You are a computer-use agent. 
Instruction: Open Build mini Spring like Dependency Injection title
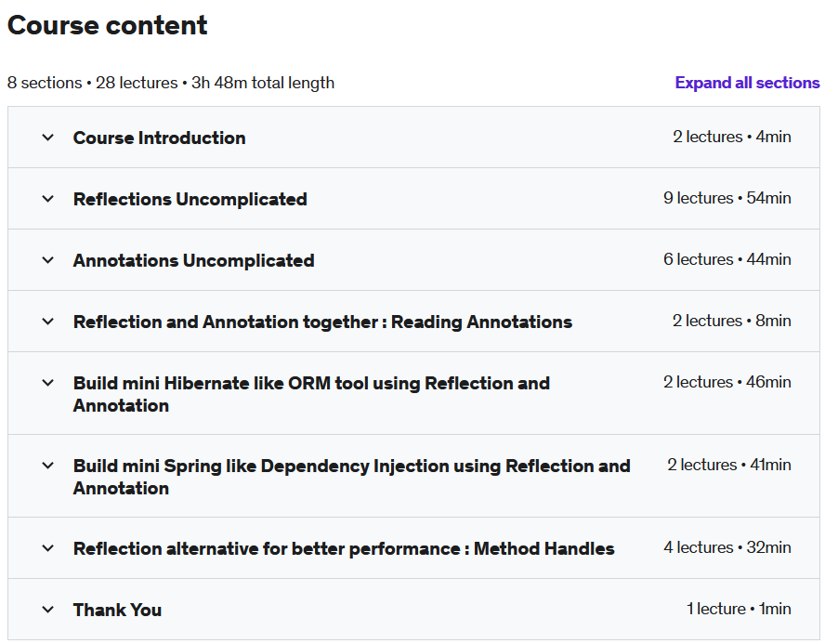coord(351,477)
